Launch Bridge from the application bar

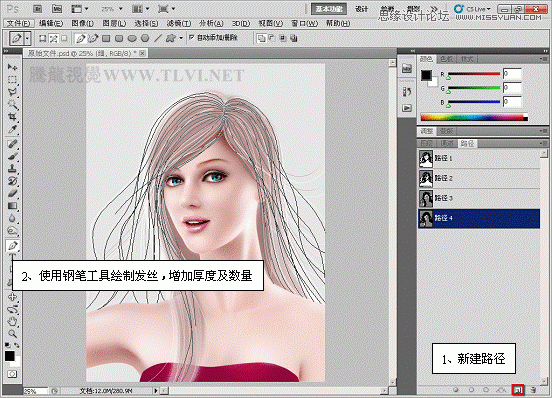[38, 9]
